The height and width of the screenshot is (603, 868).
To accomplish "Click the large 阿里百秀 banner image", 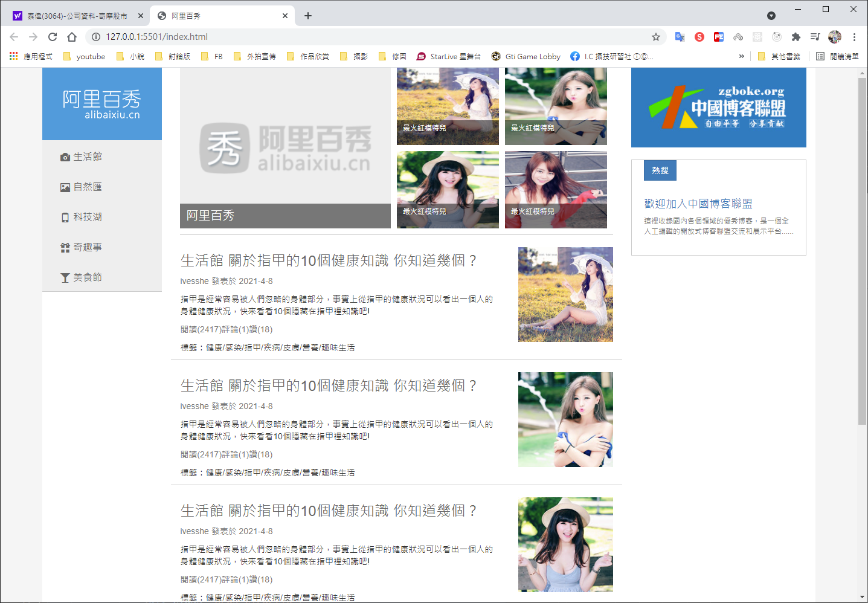I will tap(285, 148).
